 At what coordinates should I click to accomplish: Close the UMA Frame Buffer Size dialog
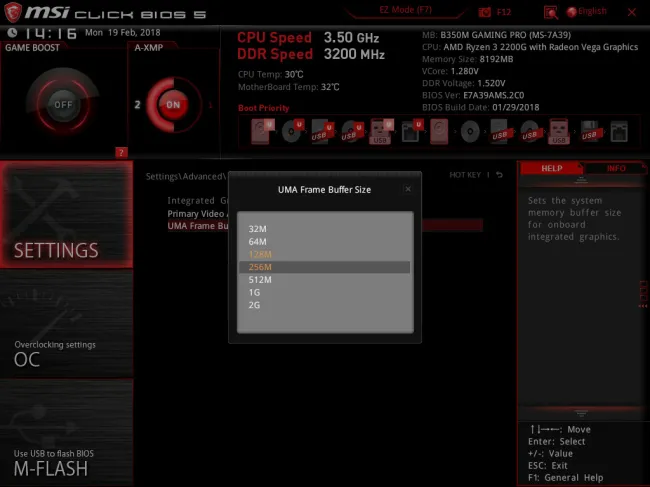point(407,188)
